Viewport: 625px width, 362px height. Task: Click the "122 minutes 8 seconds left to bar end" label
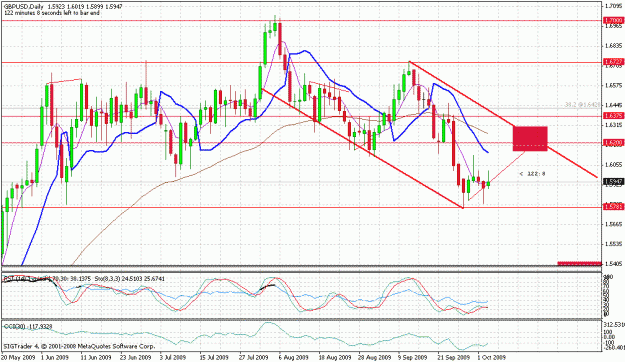tap(52, 13)
